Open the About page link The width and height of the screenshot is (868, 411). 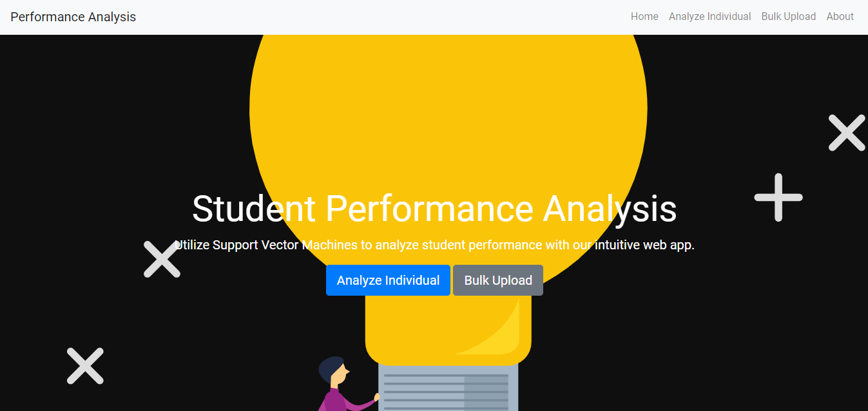[840, 17]
